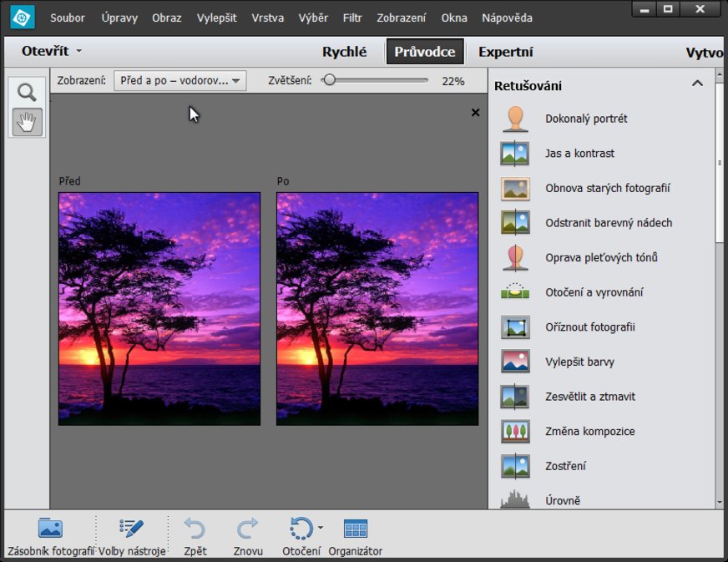Launch the Organizátor from bottom bar
This screenshot has width=728, height=562.
click(356, 529)
